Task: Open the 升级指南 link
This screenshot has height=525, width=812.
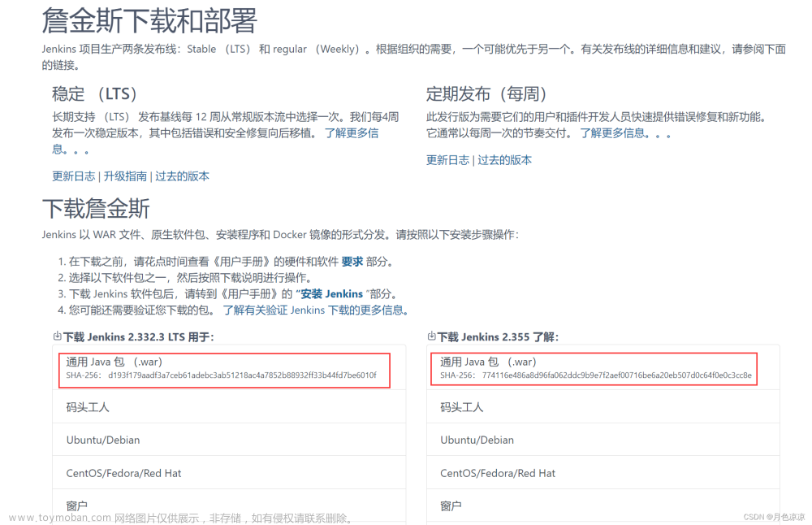Action: tap(125, 176)
